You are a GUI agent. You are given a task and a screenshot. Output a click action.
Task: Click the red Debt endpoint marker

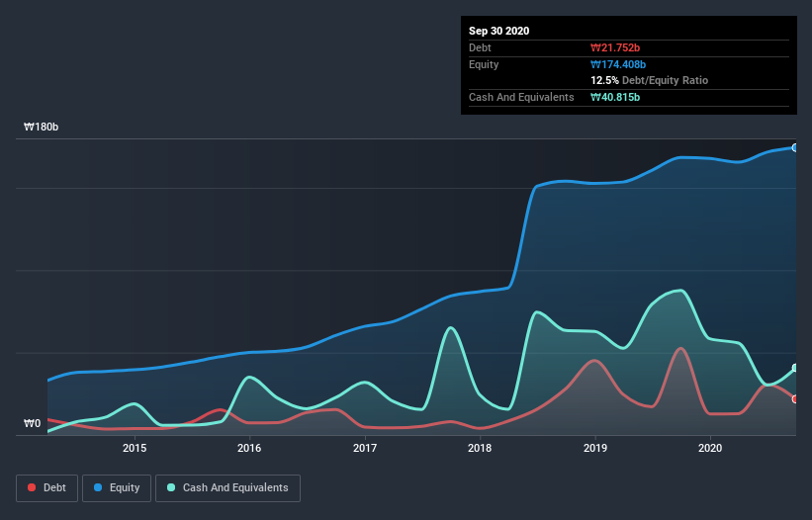point(795,399)
